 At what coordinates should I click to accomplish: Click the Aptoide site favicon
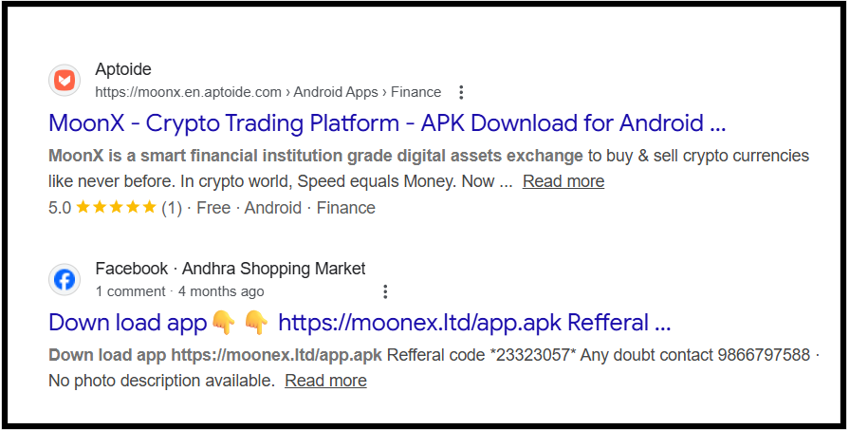[x=65, y=81]
